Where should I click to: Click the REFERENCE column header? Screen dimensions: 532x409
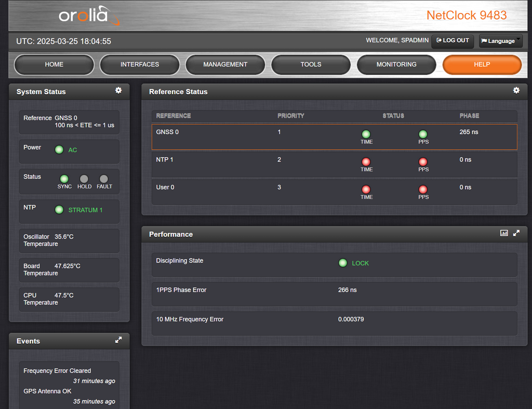coord(174,116)
